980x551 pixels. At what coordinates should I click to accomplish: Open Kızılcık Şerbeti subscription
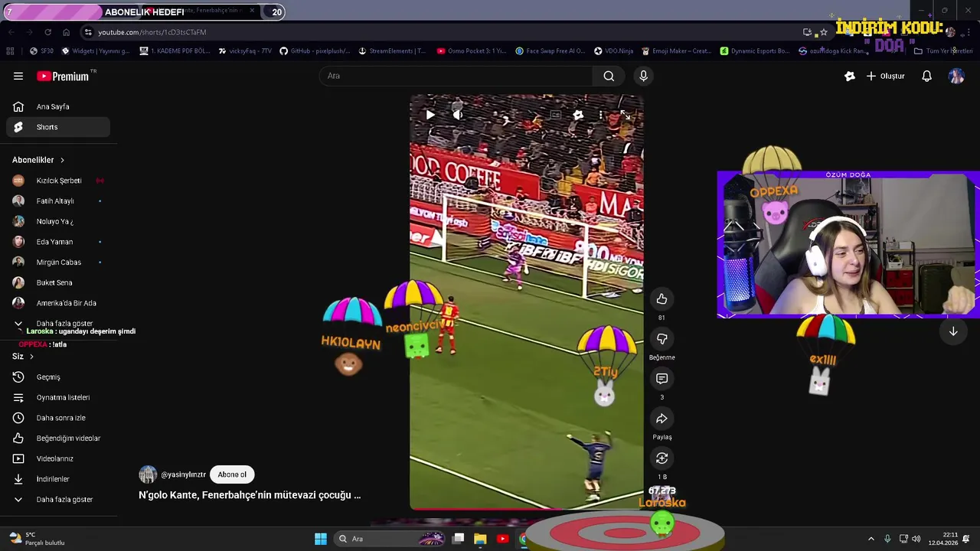pyautogui.click(x=58, y=181)
